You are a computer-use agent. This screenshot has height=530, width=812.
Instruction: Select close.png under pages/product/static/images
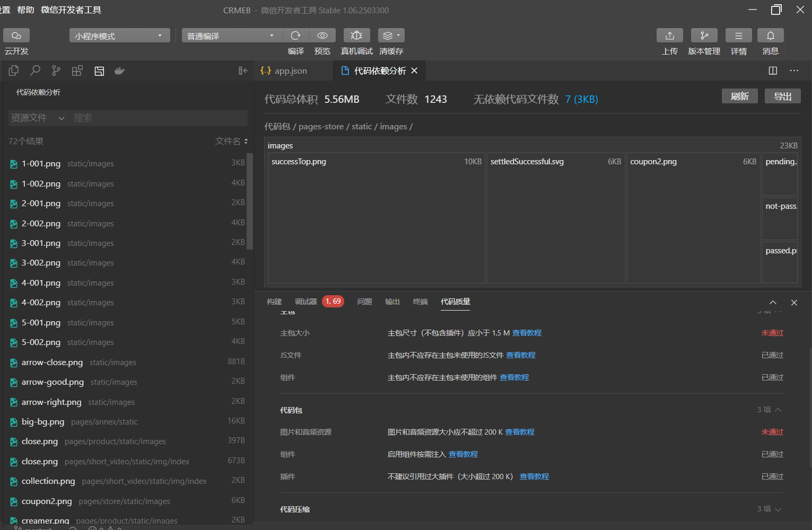pos(127,441)
